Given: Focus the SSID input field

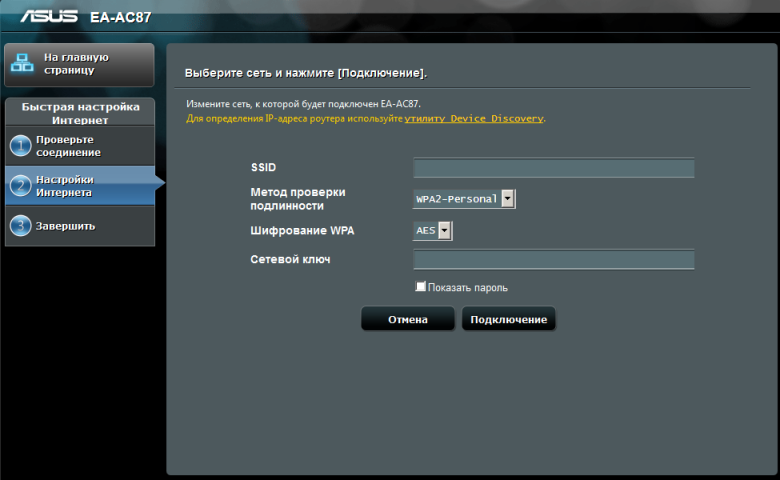Looking at the screenshot, I should [554, 168].
